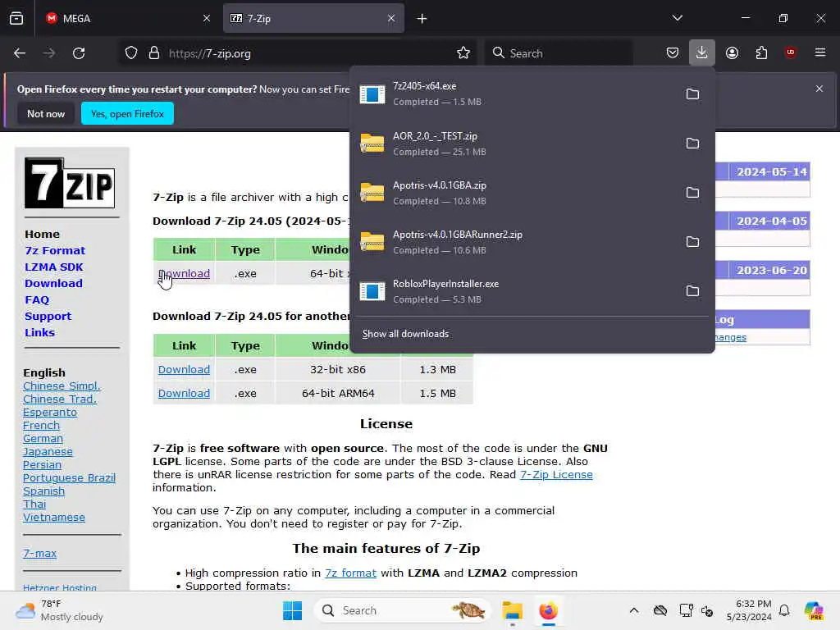The image size is (840, 630).
Task: Click the taskbar Search box
Action: (402, 610)
